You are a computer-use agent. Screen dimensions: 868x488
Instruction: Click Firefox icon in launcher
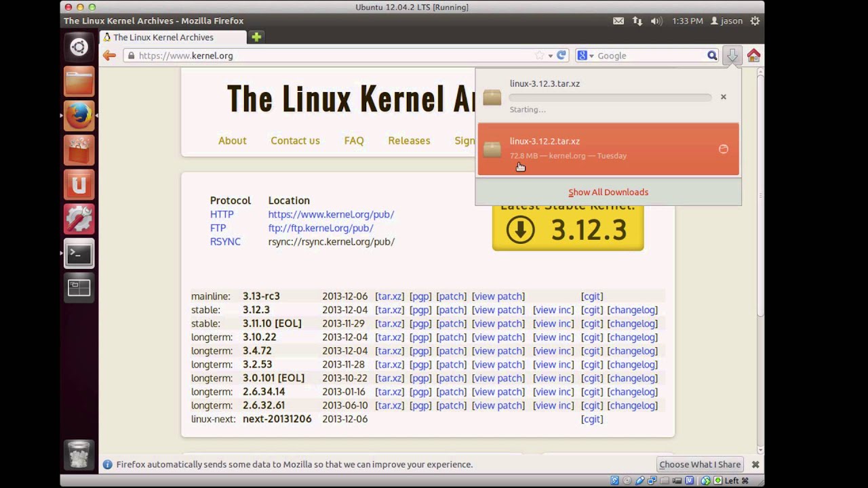[79, 116]
